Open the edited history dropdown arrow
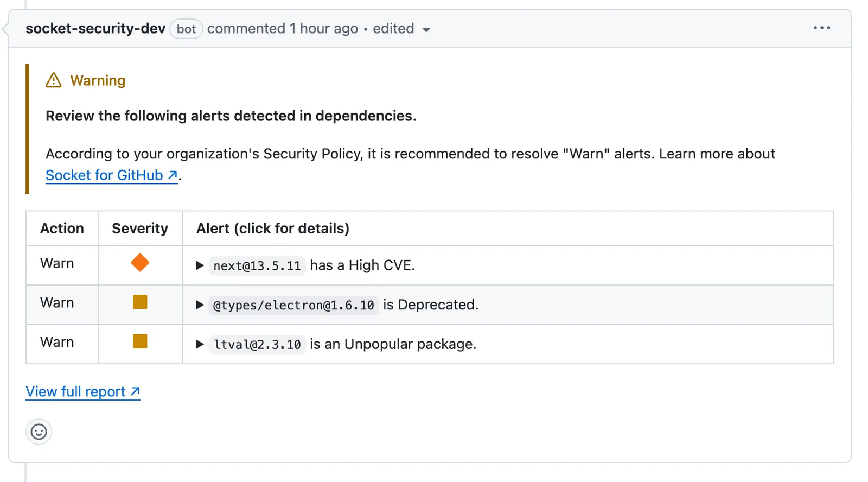 tap(426, 30)
